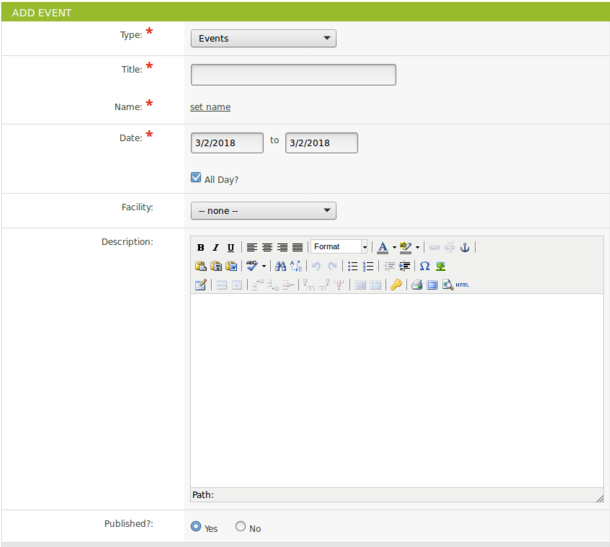Viewport: 610px width, 547px height.
Task: Apply the text color A button
Action: [383, 247]
